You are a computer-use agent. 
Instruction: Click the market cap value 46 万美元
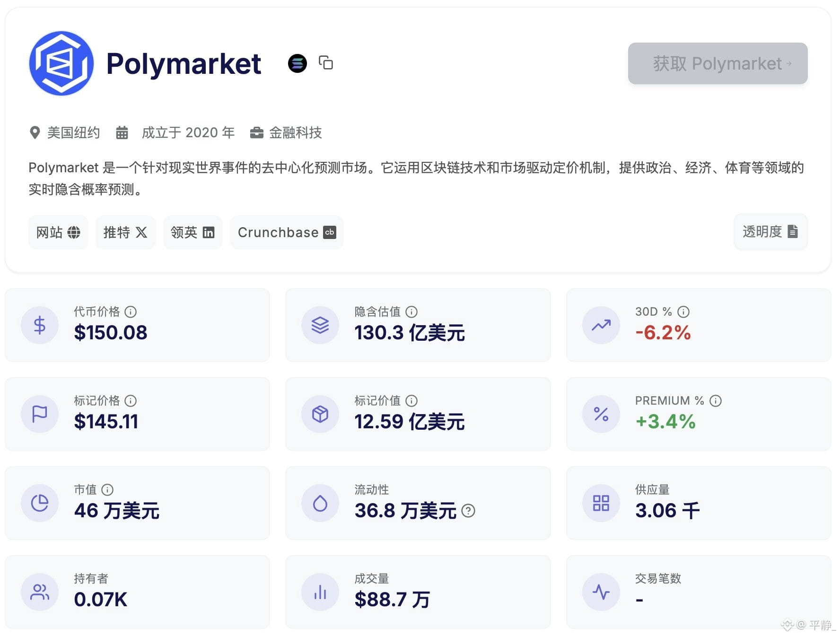117,511
